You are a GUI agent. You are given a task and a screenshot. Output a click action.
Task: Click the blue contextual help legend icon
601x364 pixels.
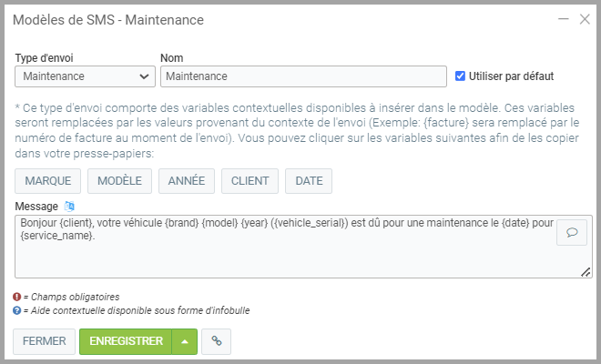[x=17, y=310]
